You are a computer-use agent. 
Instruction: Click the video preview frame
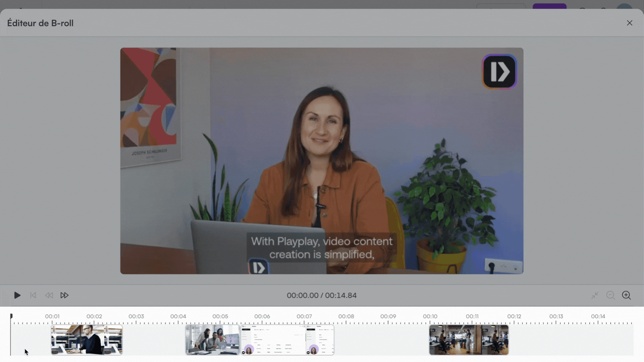coord(322,161)
